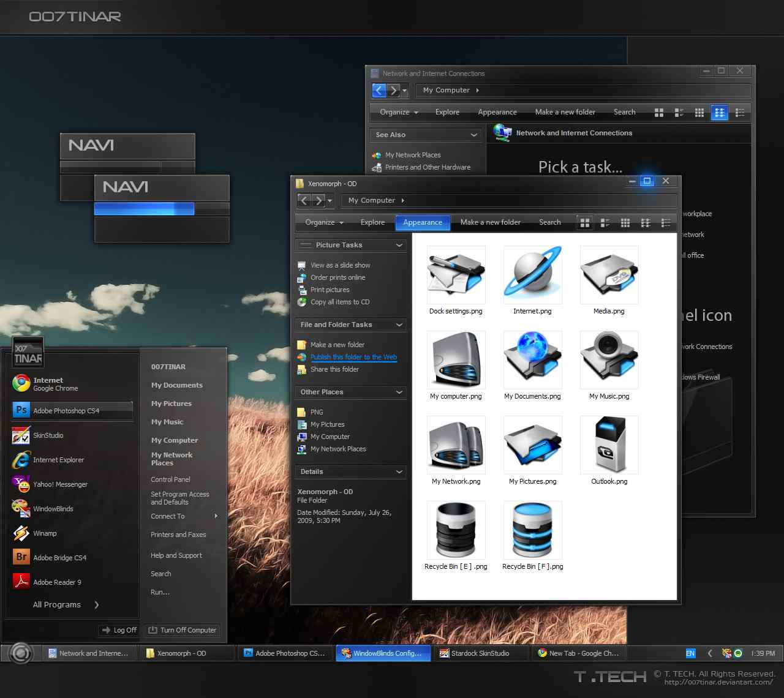The width and height of the screenshot is (784, 698).
Task: Switch Xenomorph window to icons view
Action: (625, 222)
